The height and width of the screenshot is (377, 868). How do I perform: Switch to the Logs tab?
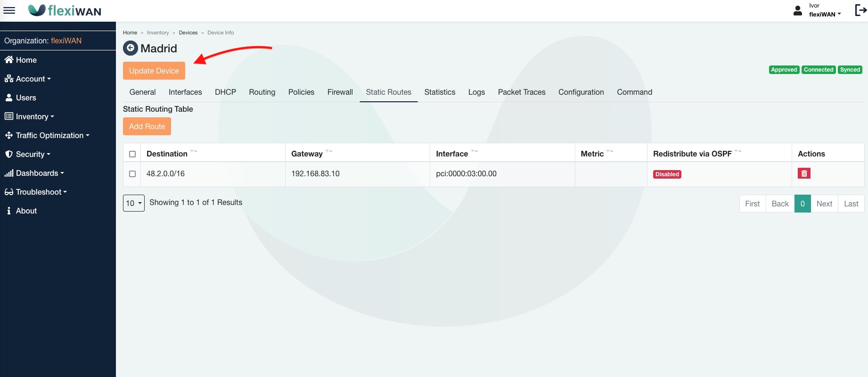click(476, 92)
